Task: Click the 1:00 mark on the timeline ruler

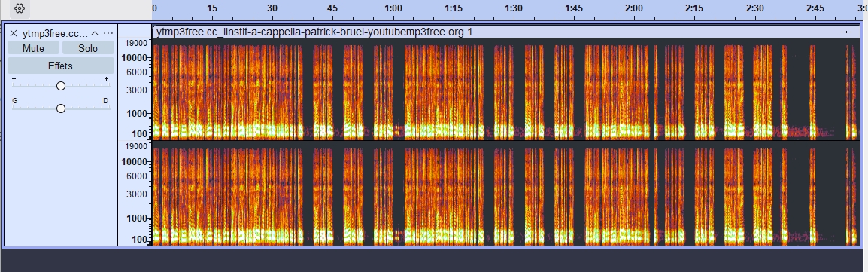Action: click(393, 8)
